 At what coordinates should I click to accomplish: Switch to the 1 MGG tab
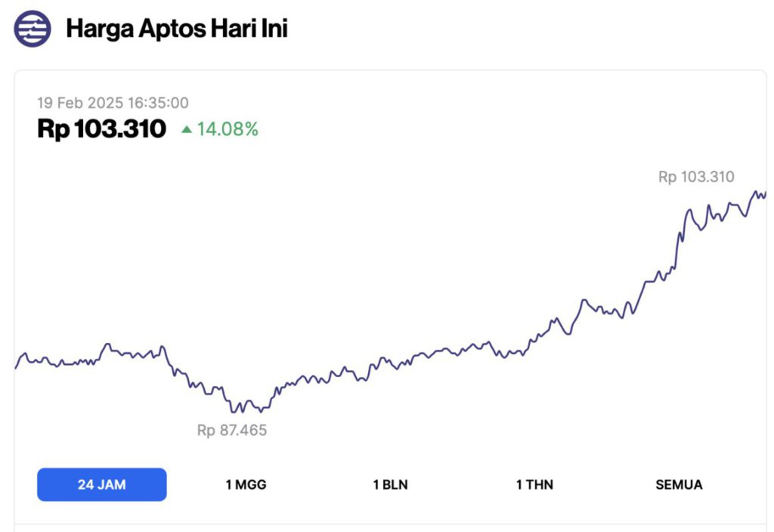(x=246, y=484)
